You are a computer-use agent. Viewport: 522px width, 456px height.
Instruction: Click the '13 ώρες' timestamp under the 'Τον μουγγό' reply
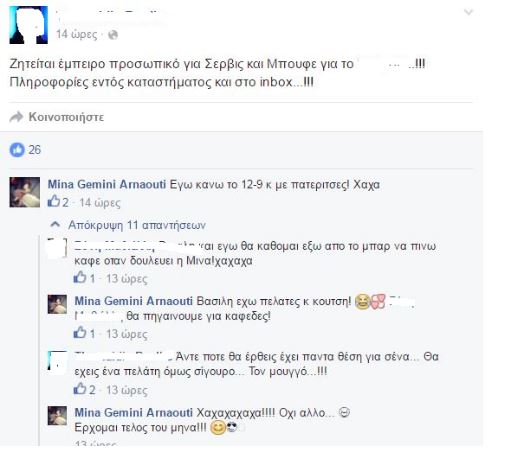[x=127, y=390]
